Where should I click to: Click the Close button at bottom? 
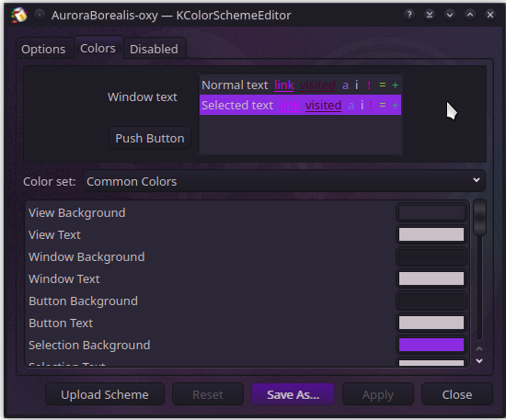457,394
